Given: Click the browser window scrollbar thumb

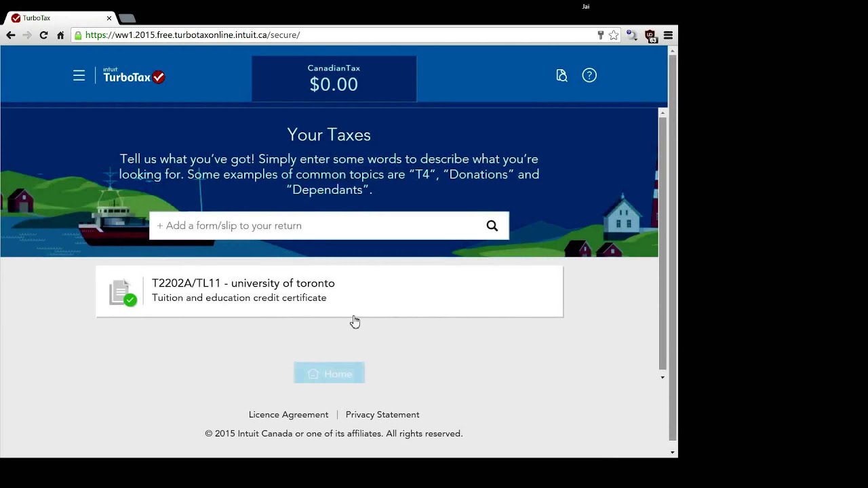Looking at the screenshot, I should 673,247.
